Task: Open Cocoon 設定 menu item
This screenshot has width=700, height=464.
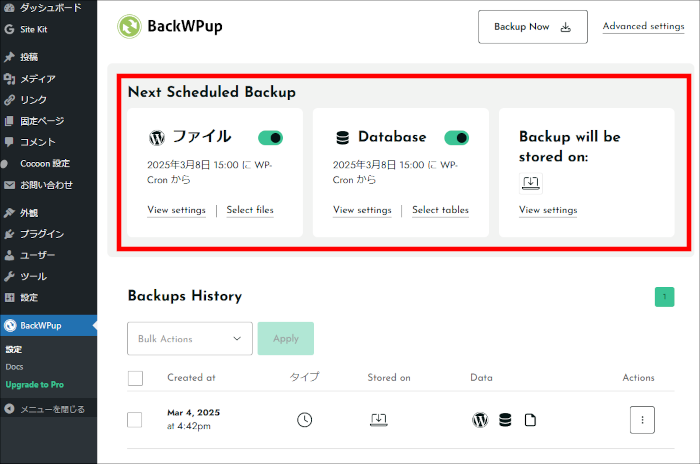Action: coord(48,163)
